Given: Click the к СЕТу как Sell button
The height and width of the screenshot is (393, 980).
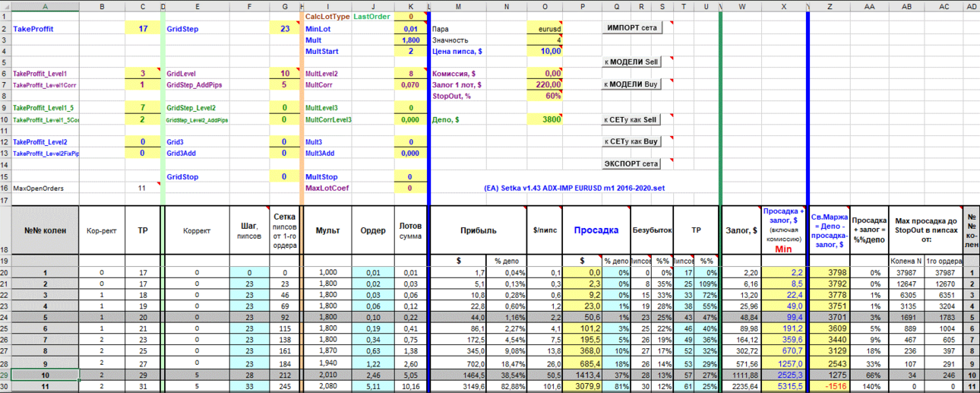Looking at the screenshot, I should (631, 119).
